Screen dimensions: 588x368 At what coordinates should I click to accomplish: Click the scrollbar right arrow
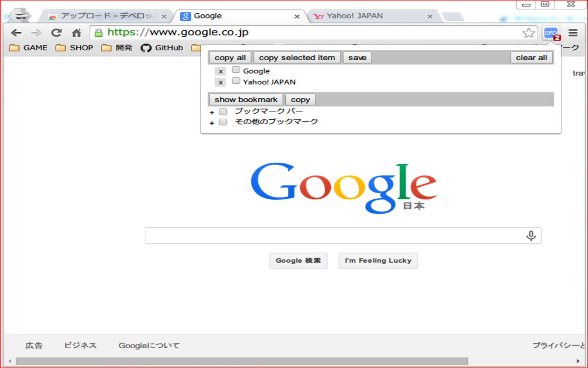point(578,361)
